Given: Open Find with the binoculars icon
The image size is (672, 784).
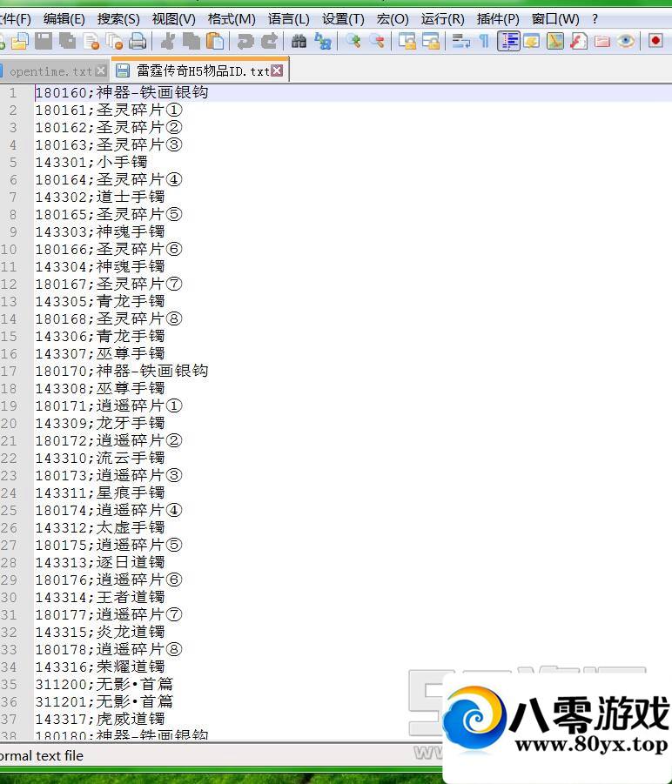Looking at the screenshot, I should (x=299, y=41).
